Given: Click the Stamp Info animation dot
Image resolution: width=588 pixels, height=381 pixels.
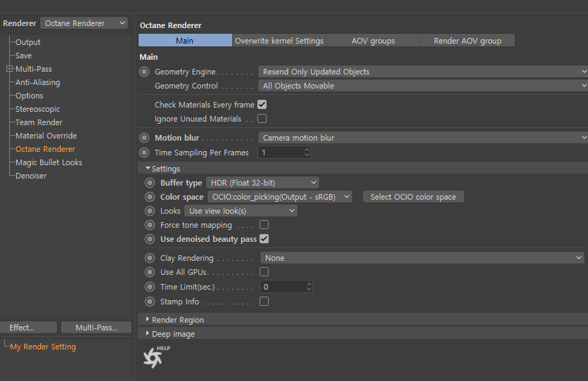Looking at the screenshot, I should (150, 302).
